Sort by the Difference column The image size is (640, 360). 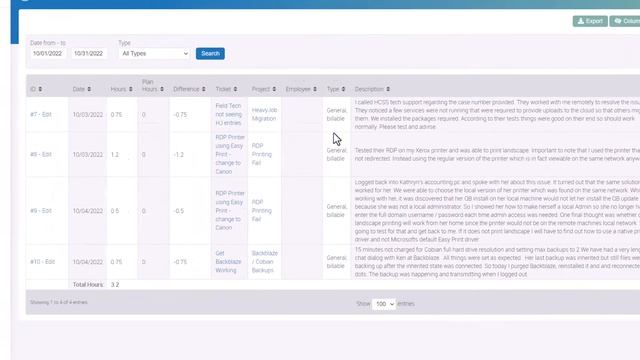(189, 89)
